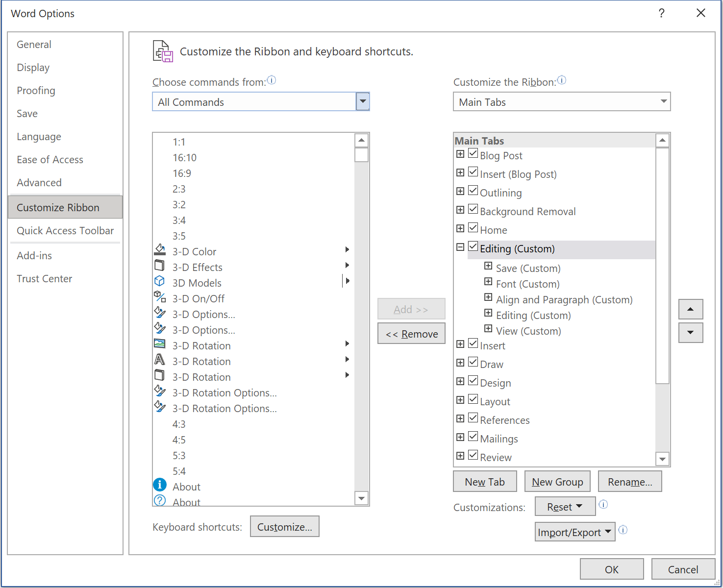Toggle the Home tab checkbox

point(473,228)
